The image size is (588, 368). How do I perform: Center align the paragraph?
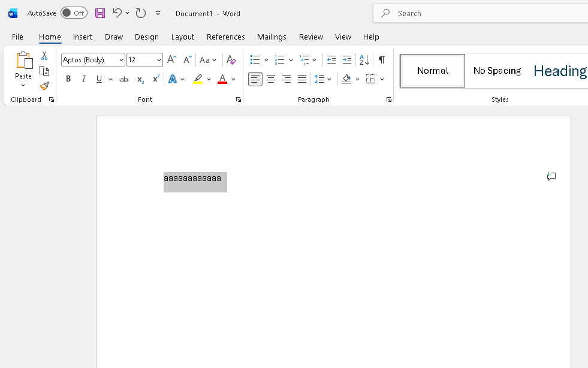(x=271, y=79)
